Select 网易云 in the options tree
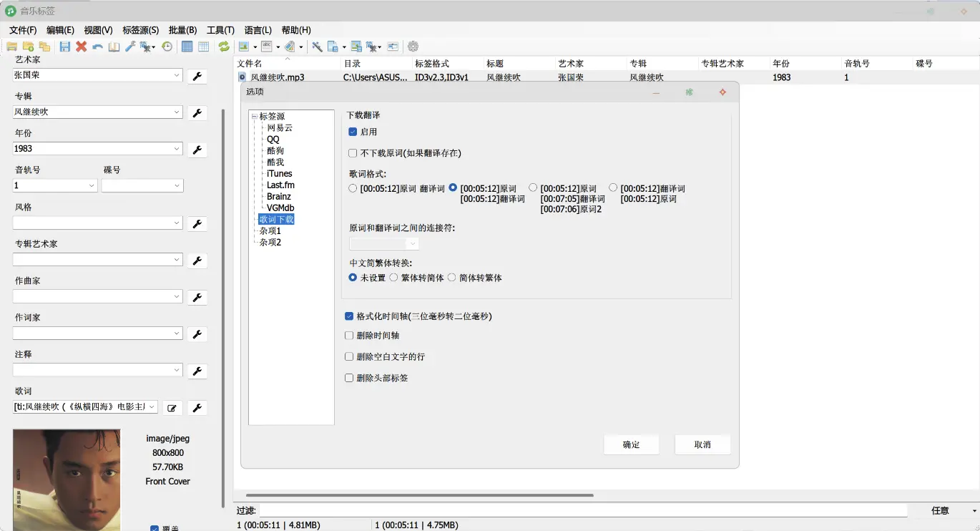 pos(280,127)
